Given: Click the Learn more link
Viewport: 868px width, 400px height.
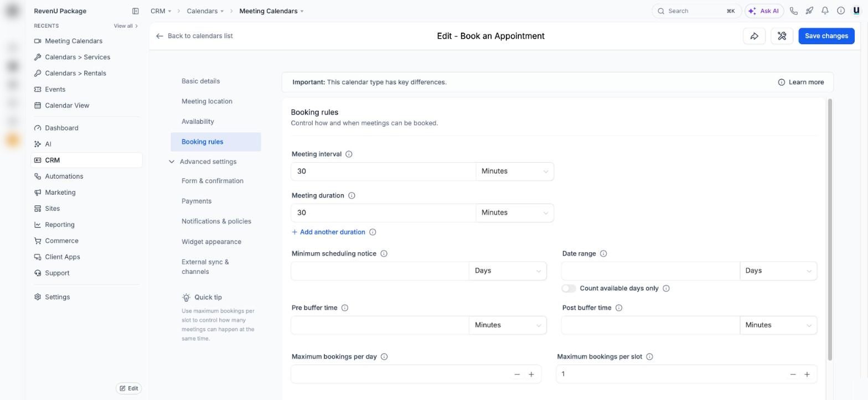Looking at the screenshot, I should [x=801, y=82].
